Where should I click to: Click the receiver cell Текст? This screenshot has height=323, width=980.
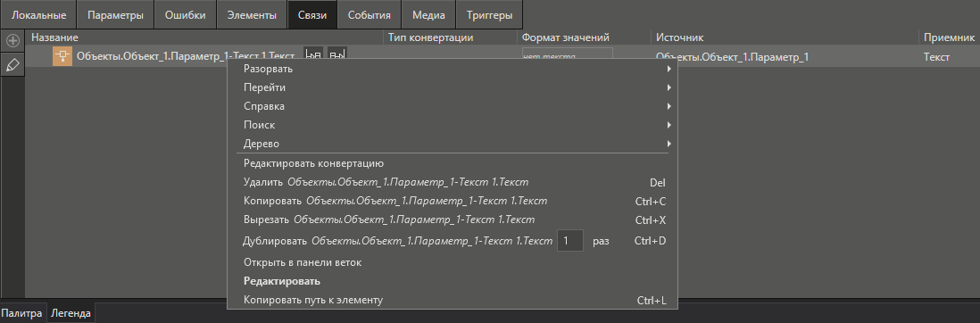point(936,57)
